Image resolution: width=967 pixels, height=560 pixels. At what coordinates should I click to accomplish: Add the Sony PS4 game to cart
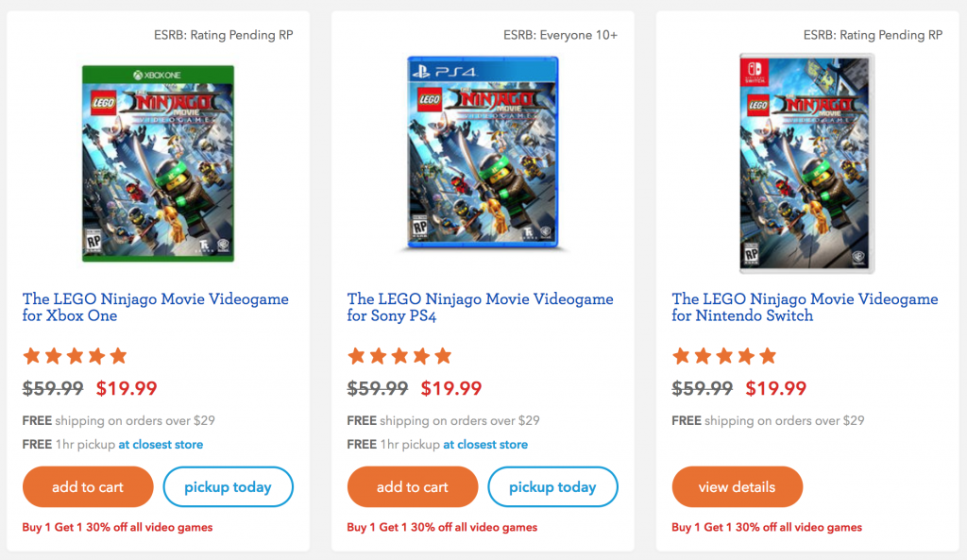point(412,487)
